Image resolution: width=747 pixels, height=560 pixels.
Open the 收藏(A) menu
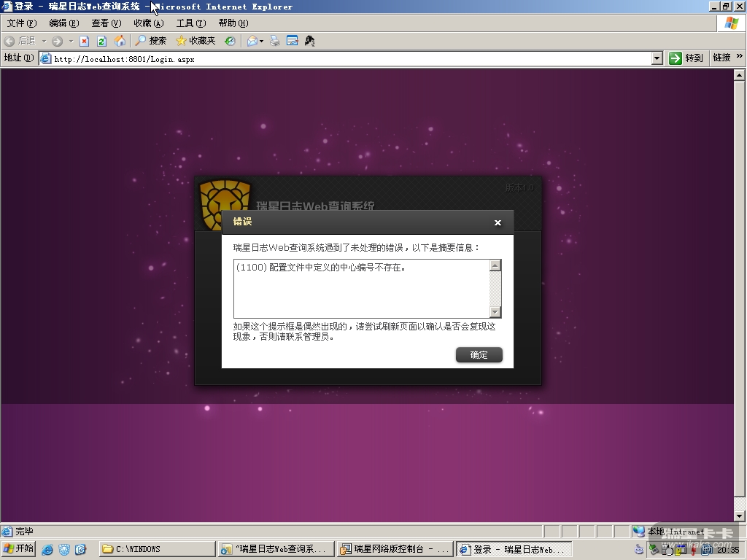tap(149, 23)
